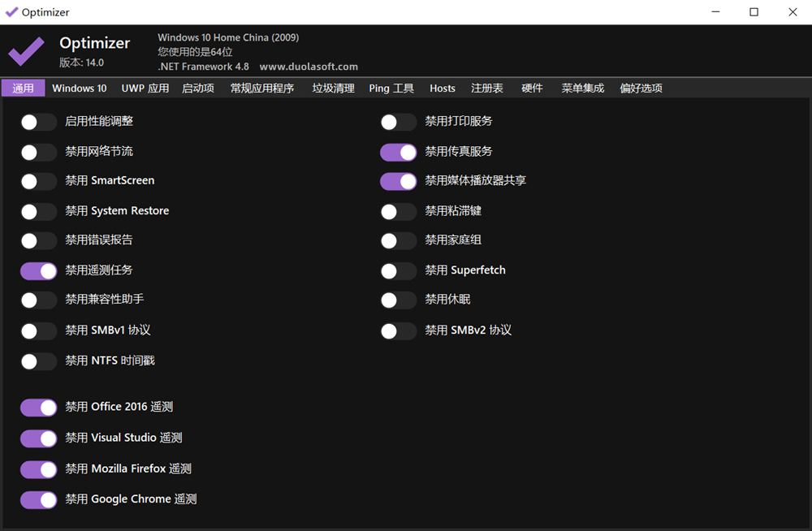Maximize the Optimizer window
812x531 pixels.
point(754,12)
